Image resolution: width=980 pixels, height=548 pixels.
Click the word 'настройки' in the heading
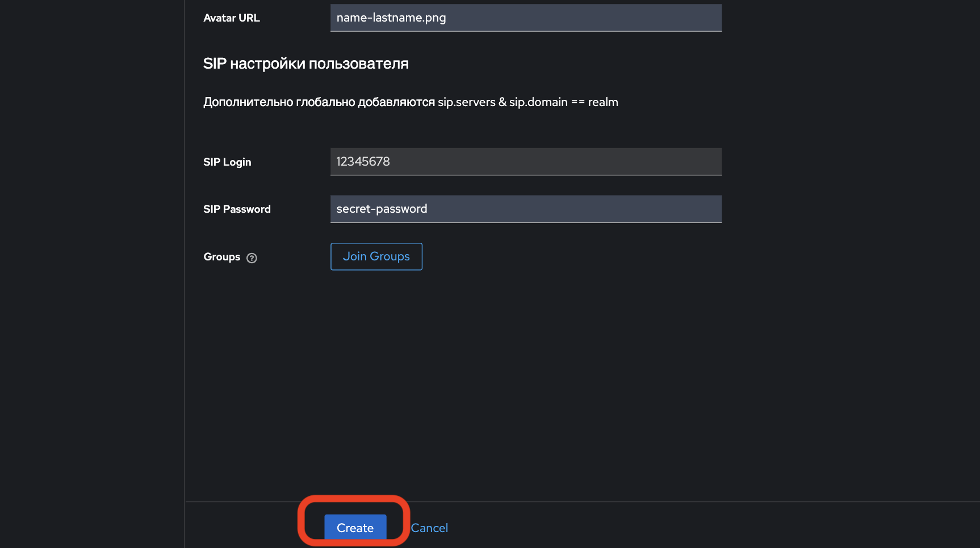pos(267,64)
